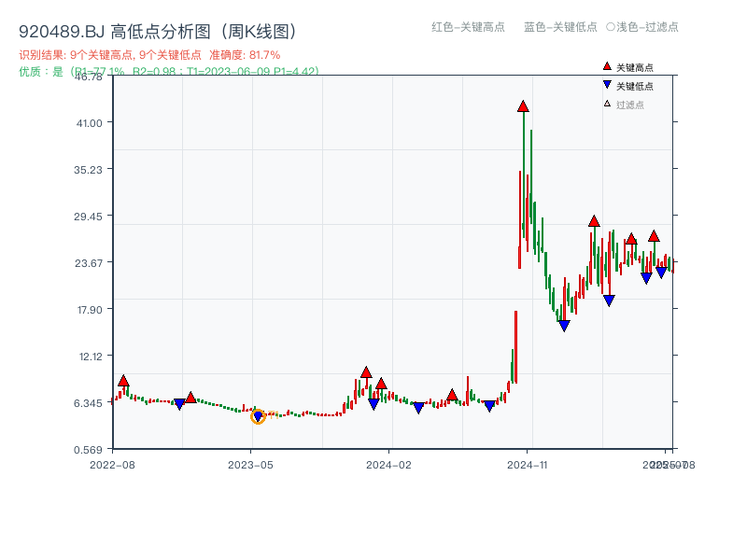Click the orange circled filter point near 2023-05

click(x=259, y=417)
